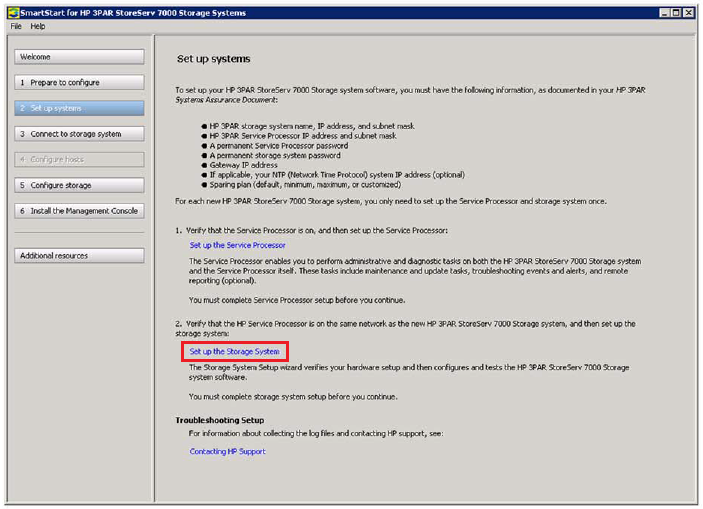
Task: Go to the Welcome page
Action: (x=80, y=57)
